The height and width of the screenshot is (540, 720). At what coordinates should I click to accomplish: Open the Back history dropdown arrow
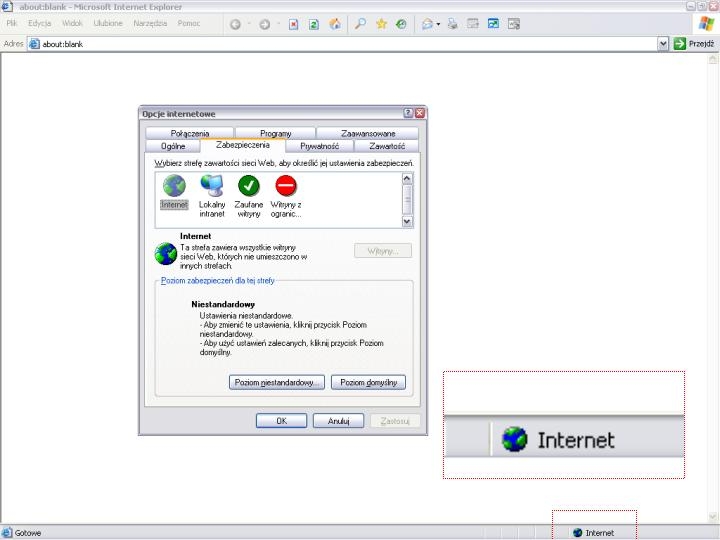click(x=249, y=24)
